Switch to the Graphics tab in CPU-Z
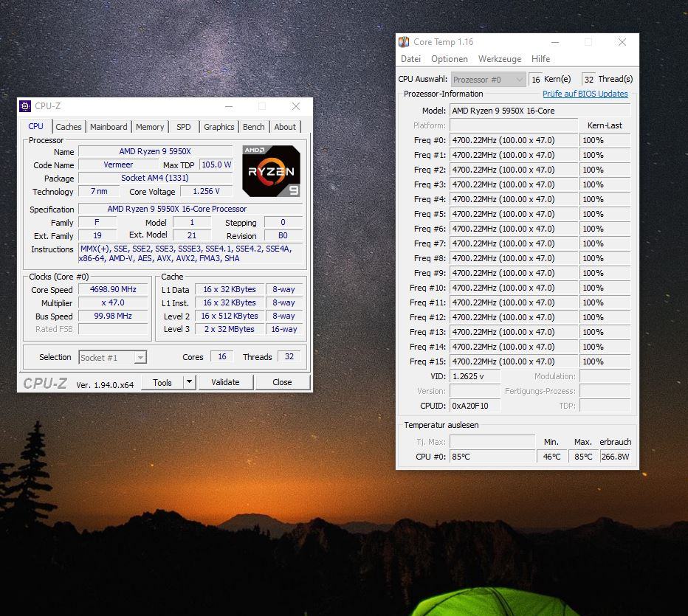 point(219,127)
